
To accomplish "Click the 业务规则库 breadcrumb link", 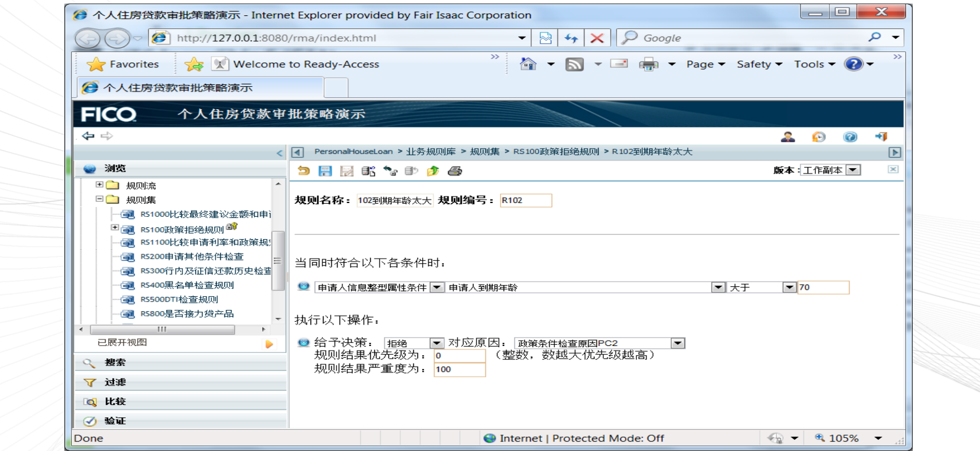I will coord(431,152).
